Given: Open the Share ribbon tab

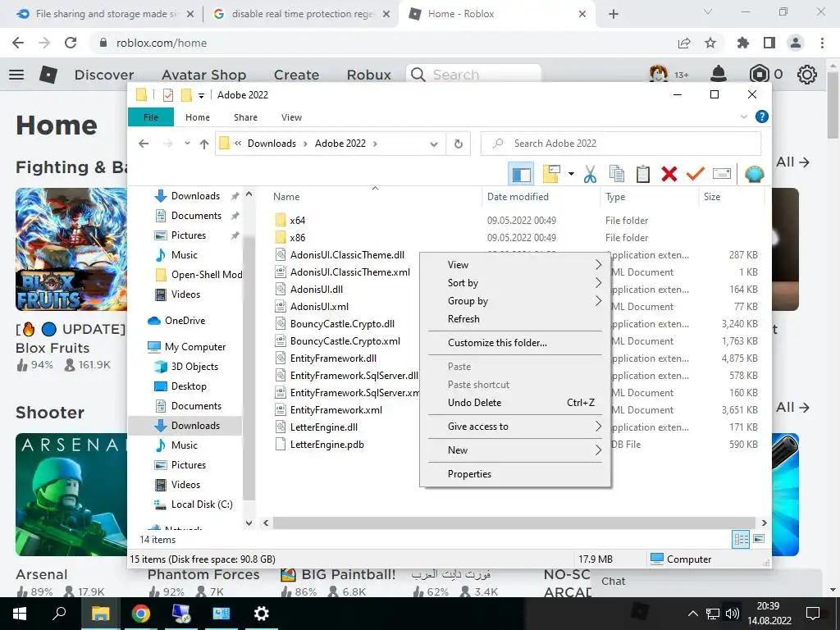Looking at the screenshot, I should pos(245,117).
